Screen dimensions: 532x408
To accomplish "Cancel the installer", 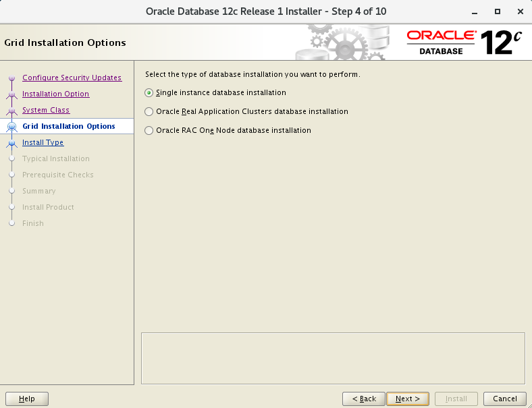I will (x=504, y=399).
